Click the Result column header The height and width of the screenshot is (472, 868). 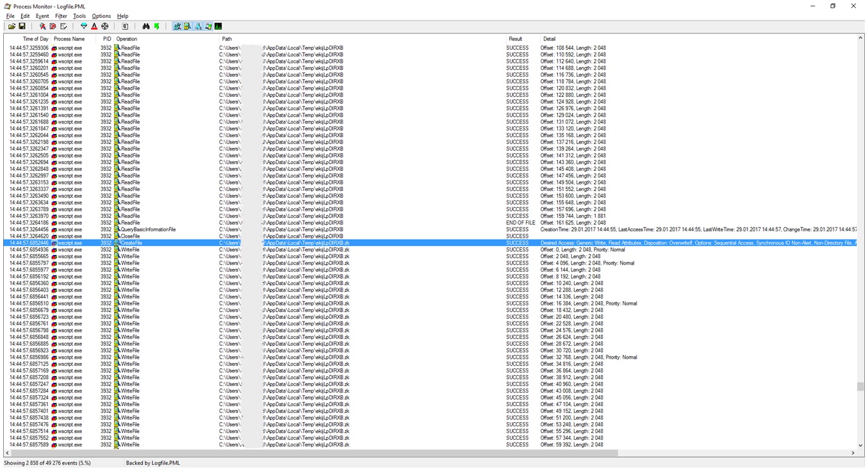tap(516, 39)
